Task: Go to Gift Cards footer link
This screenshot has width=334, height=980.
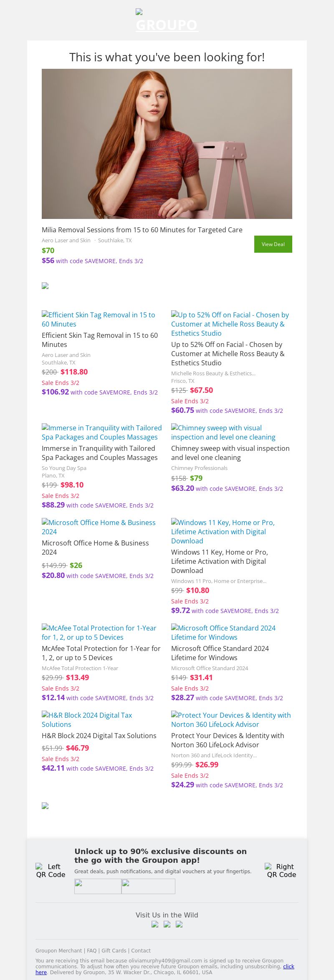Action: click(x=114, y=950)
